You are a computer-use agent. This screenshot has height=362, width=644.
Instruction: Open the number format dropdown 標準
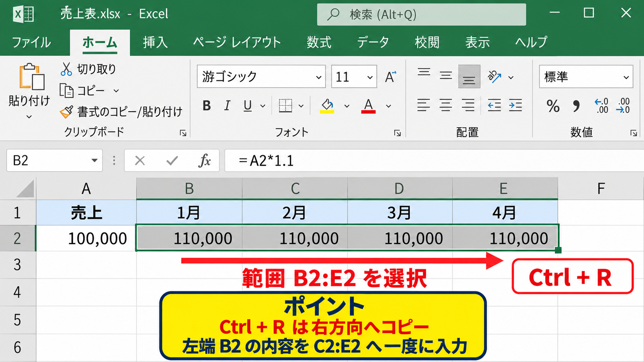626,77
